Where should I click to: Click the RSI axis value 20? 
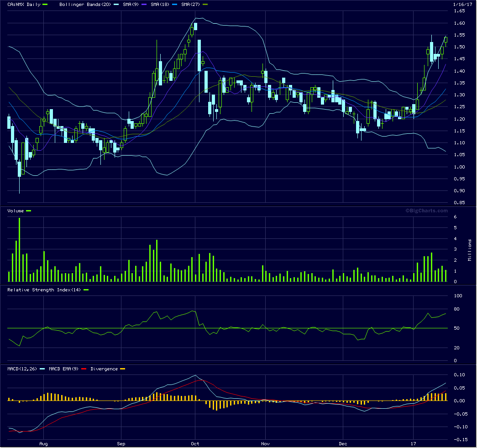tap(456, 348)
